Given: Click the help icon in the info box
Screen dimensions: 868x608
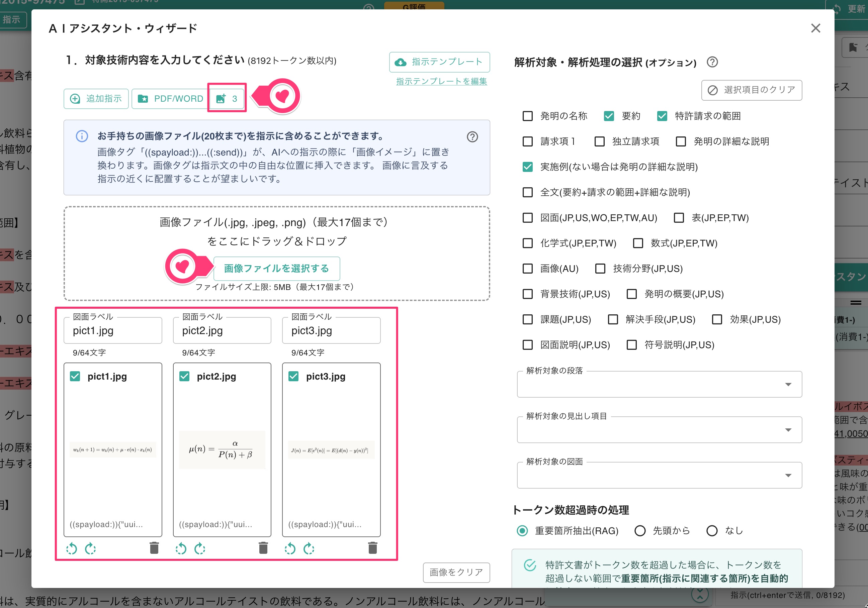Looking at the screenshot, I should click(x=472, y=137).
